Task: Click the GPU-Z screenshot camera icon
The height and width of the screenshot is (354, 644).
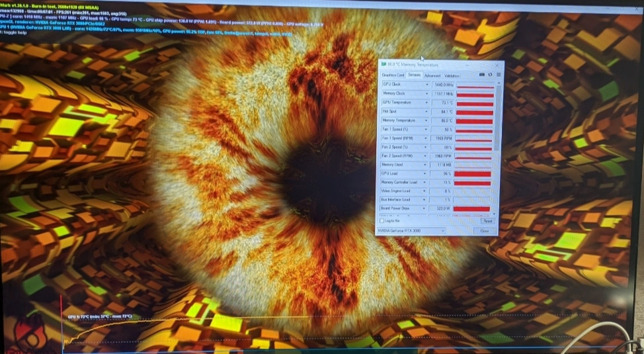Action: 482,75
